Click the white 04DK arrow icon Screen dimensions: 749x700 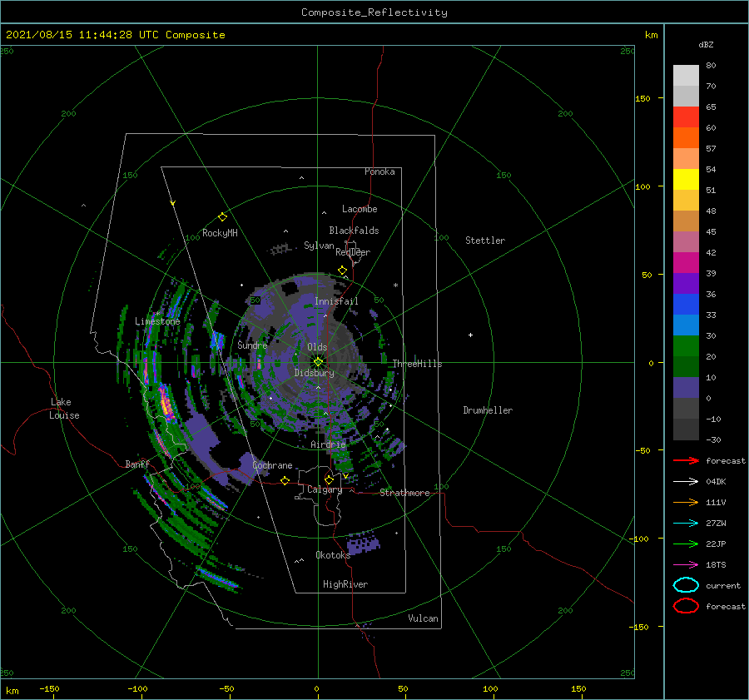point(686,481)
